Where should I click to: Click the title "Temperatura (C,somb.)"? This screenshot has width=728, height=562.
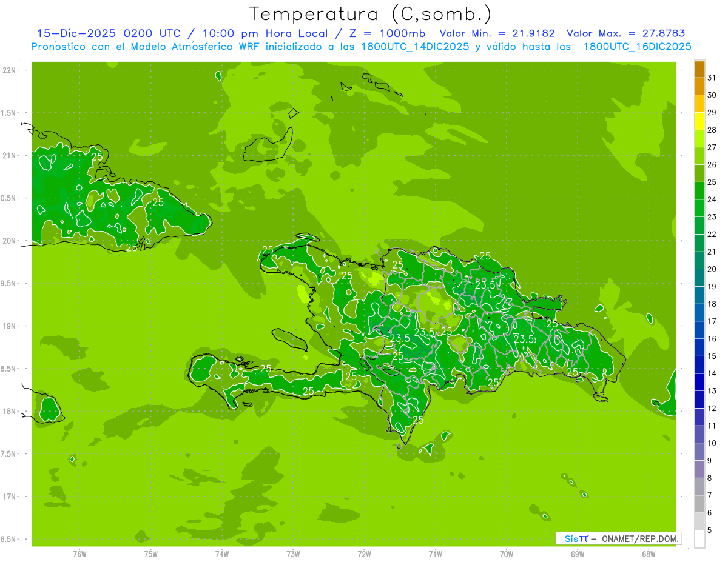click(x=371, y=14)
